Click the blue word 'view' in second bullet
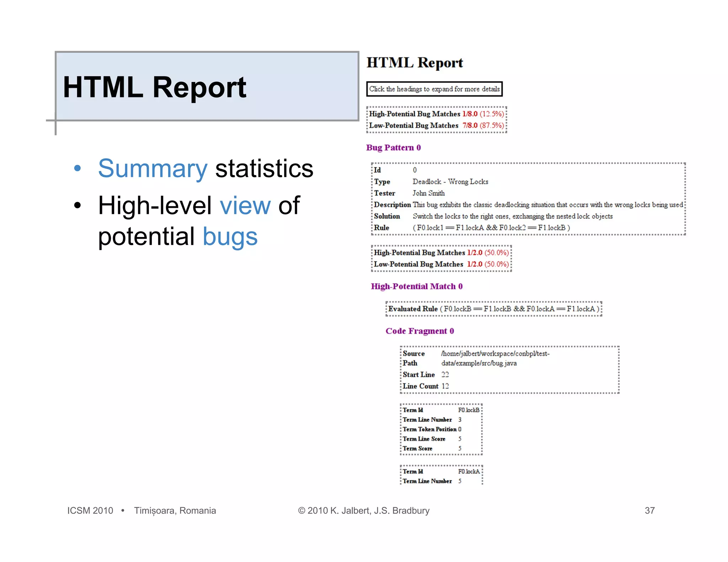The width and height of the screenshot is (728, 562). [x=245, y=205]
